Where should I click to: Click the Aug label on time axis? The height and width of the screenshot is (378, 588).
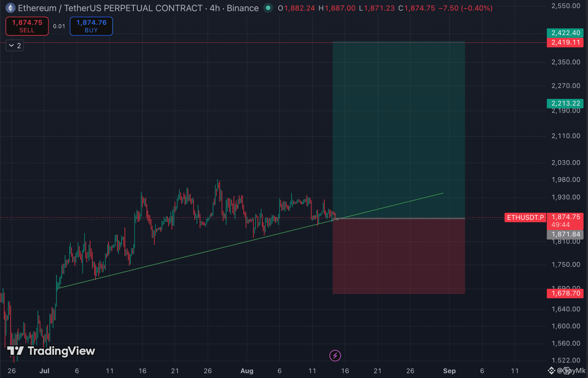[247, 371]
